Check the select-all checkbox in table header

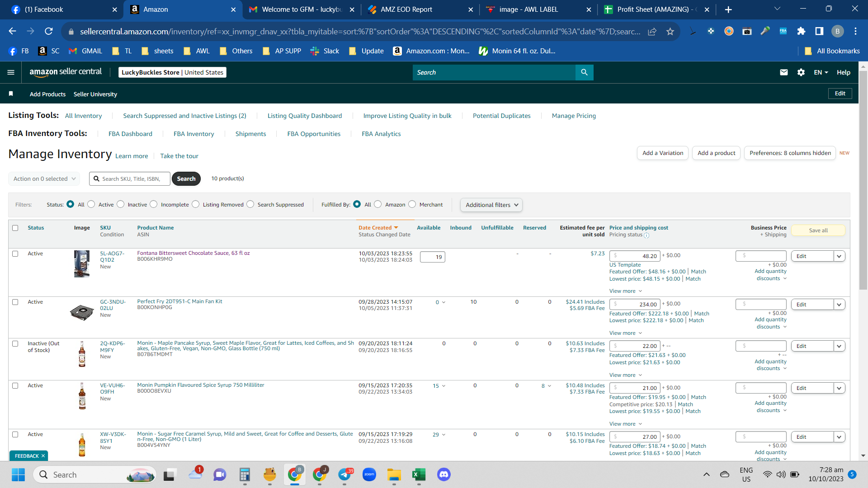pyautogui.click(x=15, y=228)
